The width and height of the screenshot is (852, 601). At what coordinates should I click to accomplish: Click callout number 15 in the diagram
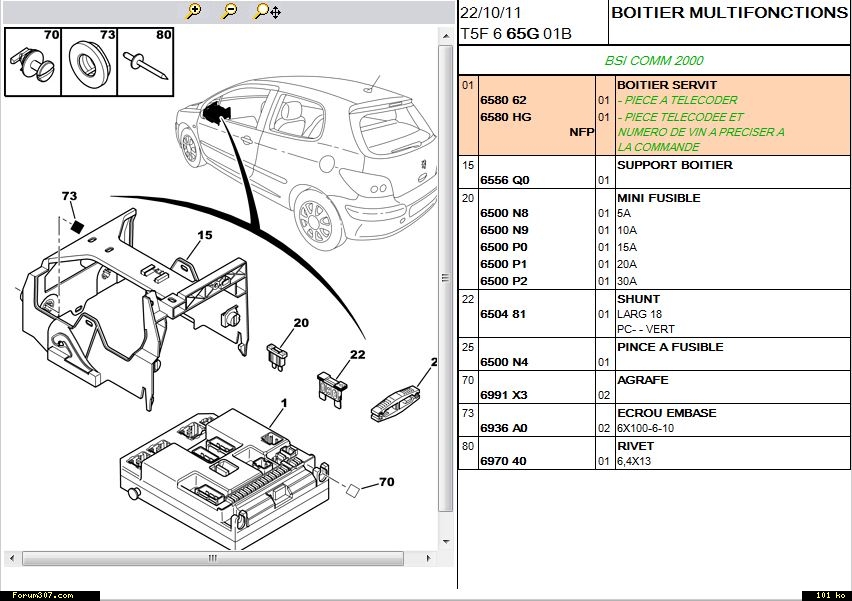pos(204,236)
